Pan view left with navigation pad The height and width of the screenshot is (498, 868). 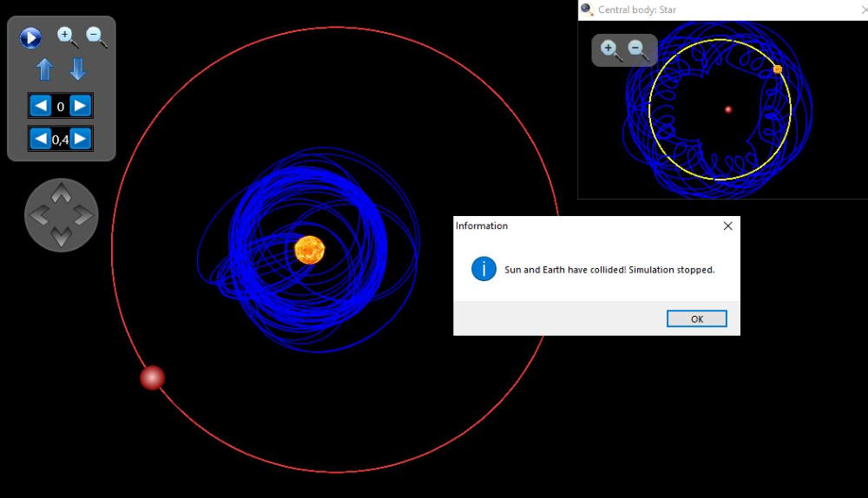point(39,215)
